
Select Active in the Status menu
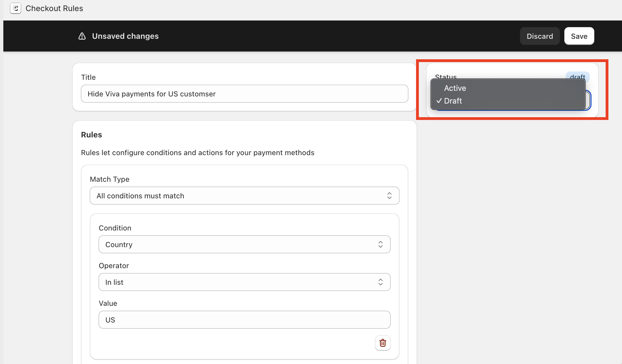(x=455, y=88)
